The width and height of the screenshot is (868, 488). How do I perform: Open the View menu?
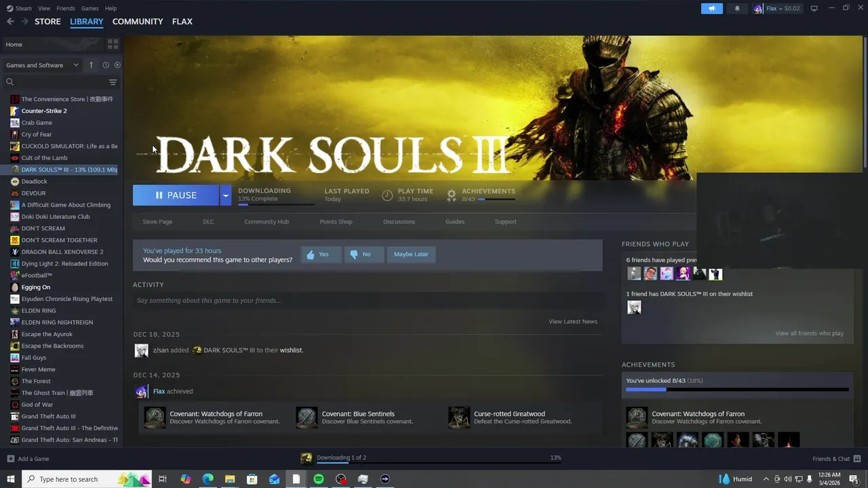(44, 8)
